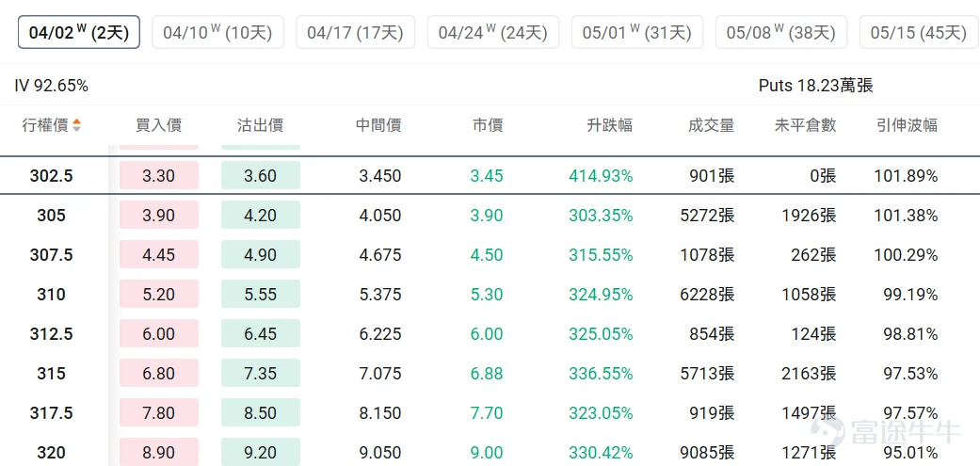
Task: Click the 303.35% change value
Action: tap(601, 216)
